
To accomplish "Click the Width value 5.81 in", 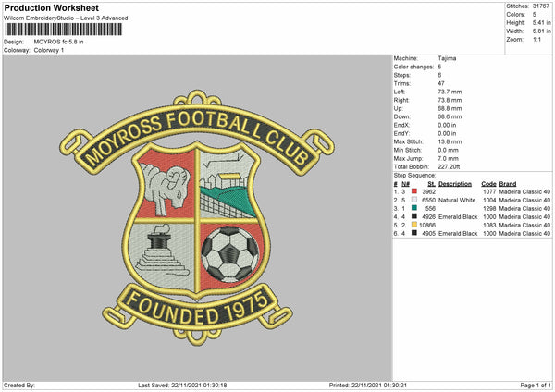I will point(542,31).
